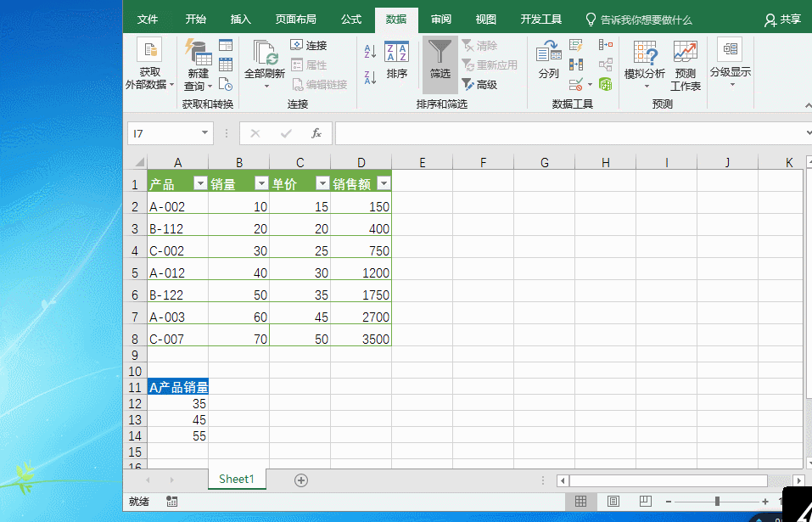Open the What-If Analysis menu
The image size is (812, 522).
pos(645,65)
